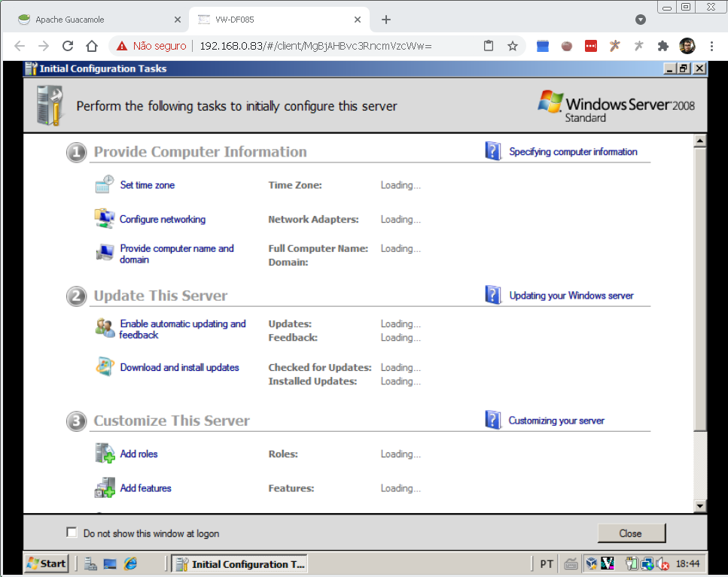The height and width of the screenshot is (577, 728).
Task: Open the Set time zone link
Action: pyautogui.click(x=147, y=185)
